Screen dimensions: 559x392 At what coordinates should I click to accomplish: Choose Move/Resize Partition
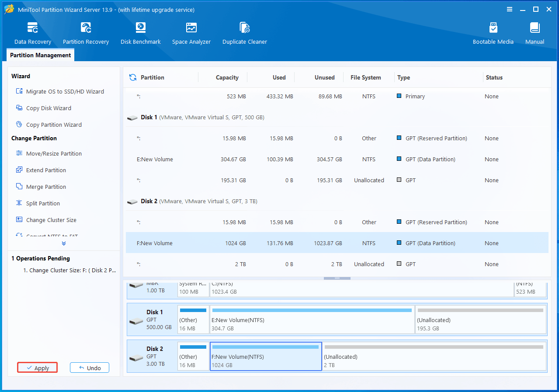(49, 153)
